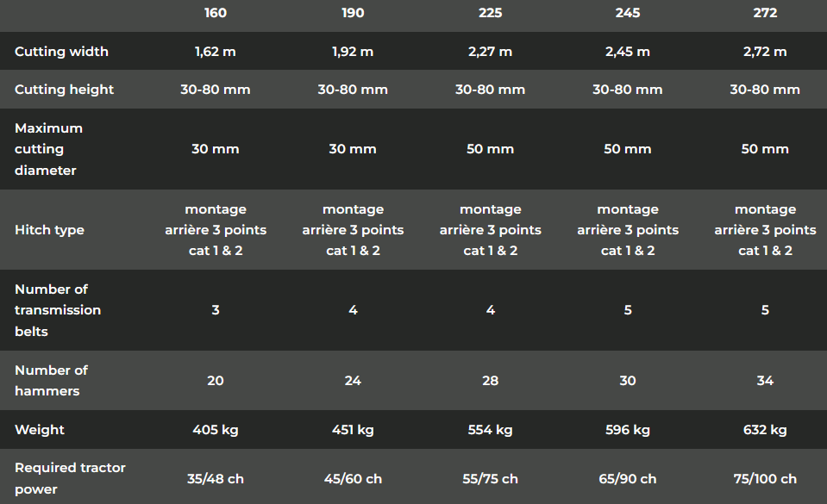Viewport: 827px width, 504px height.
Task: Select the Number of transmission belts label
Action: (x=58, y=310)
